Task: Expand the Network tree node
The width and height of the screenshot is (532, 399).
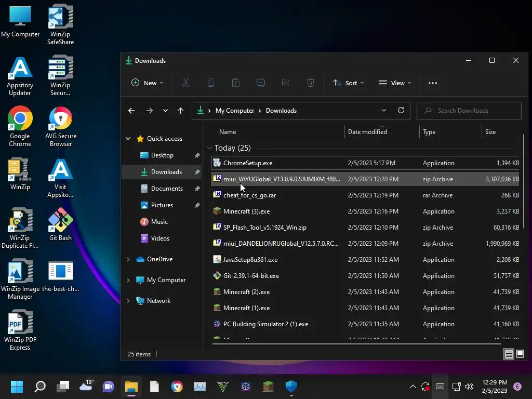Action: pyautogui.click(x=128, y=301)
